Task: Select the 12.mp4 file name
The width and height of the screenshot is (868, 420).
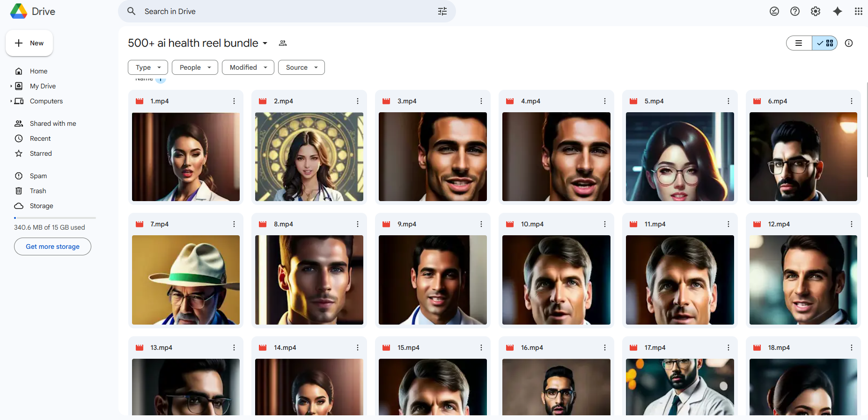Action: click(779, 224)
